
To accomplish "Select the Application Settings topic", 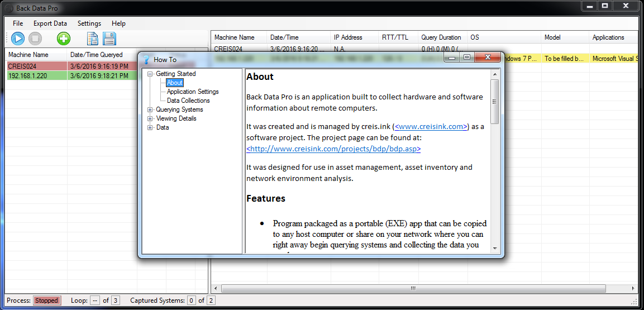I will (193, 92).
